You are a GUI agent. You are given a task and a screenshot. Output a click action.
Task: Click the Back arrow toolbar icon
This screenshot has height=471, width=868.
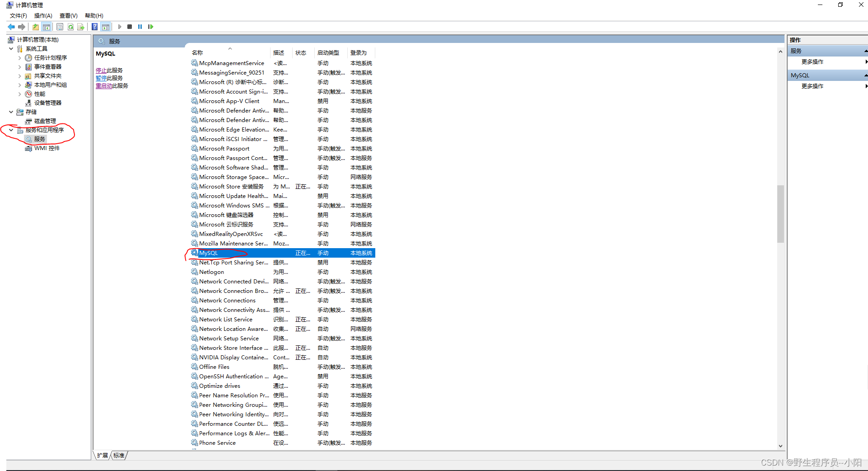(11, 27)
